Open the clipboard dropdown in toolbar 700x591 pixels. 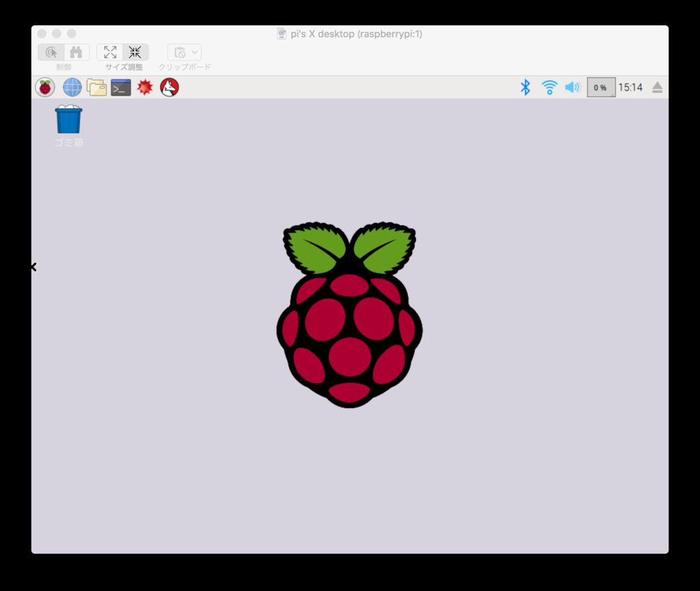[x=185, y=53]
